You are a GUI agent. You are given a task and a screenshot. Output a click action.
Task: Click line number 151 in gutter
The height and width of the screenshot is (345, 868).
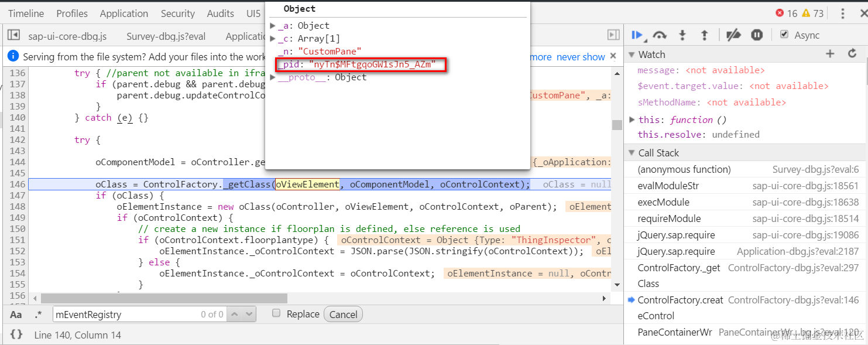pyautogui.click(x=18, y=240)
